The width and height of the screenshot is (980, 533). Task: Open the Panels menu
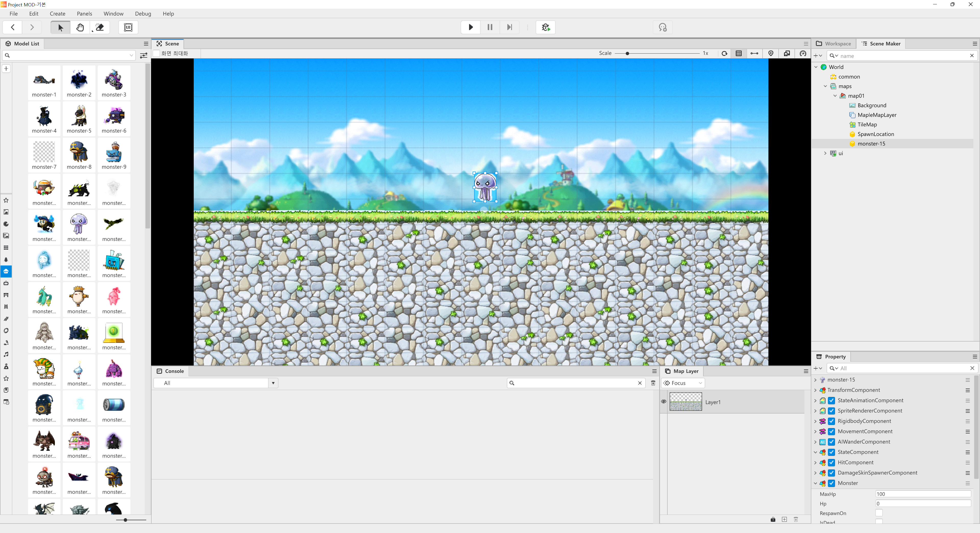[84, 14]
